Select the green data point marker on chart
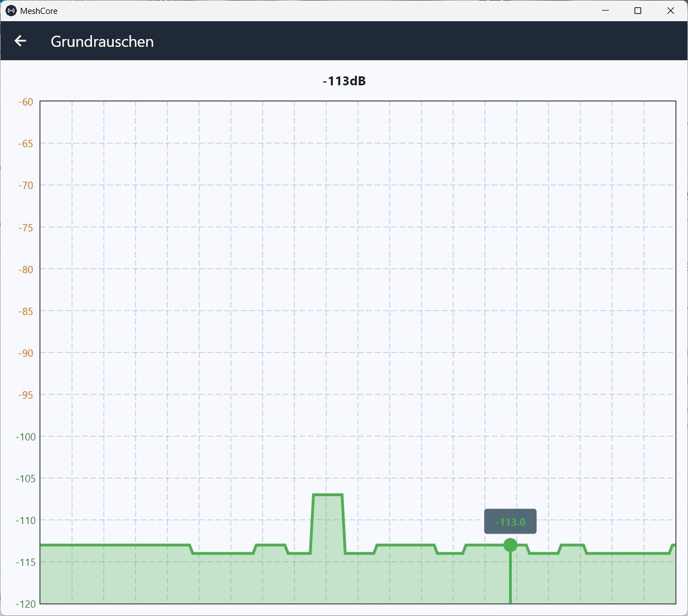The image size is (688, 616). (x=510, y=545)
